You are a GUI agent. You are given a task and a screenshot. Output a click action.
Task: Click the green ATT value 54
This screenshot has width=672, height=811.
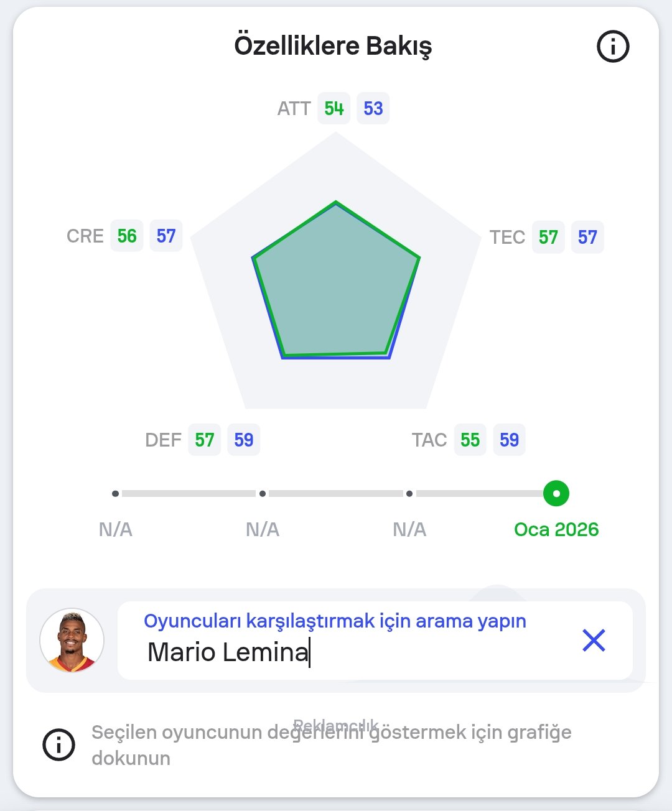tap(334, 109)
